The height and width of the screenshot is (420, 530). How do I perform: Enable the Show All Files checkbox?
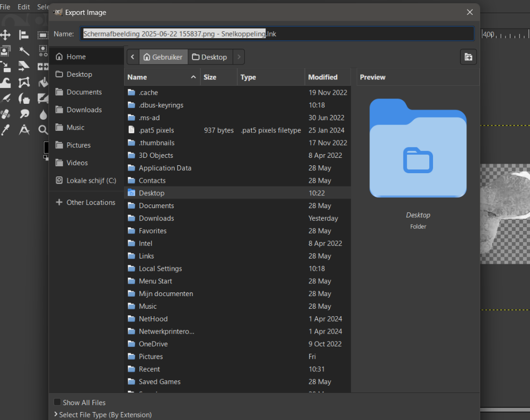click(x=57, y=403)
